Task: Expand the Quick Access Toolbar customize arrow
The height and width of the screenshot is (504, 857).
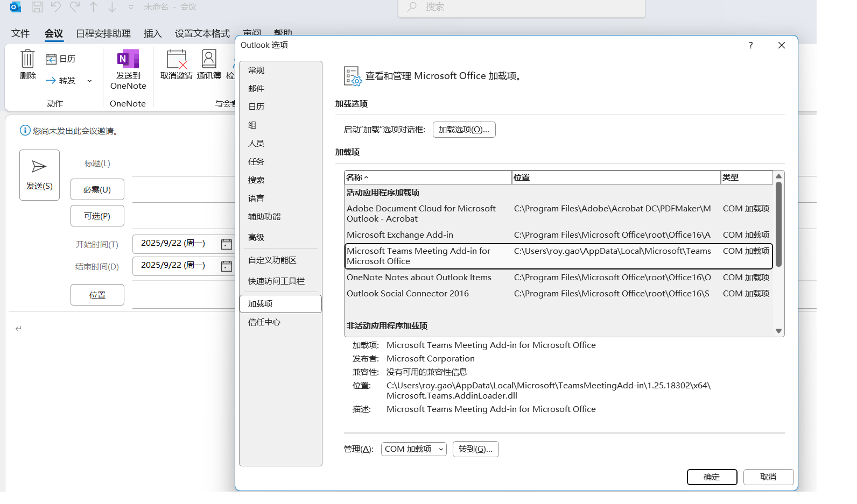Action: [131, 8]
